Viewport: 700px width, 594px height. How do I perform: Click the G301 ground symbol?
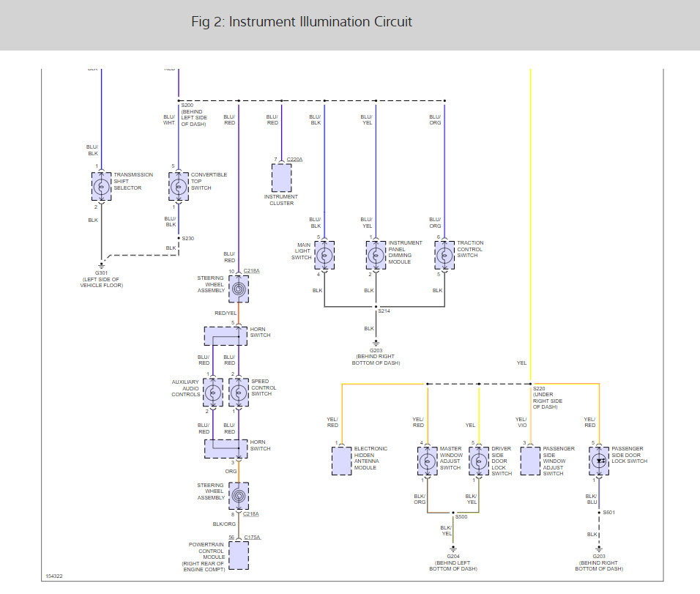pos(101,265)
